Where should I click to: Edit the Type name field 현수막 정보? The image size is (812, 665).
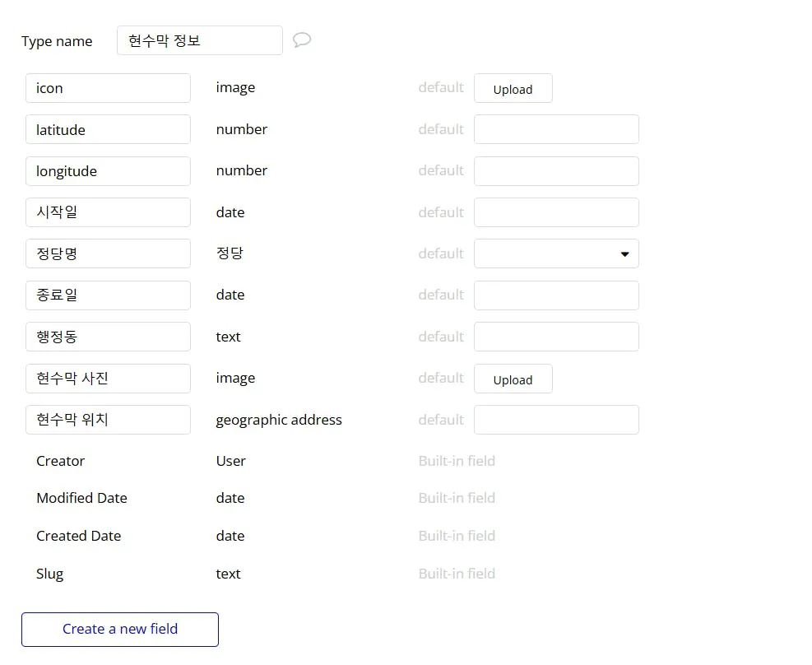click(199, 40)
